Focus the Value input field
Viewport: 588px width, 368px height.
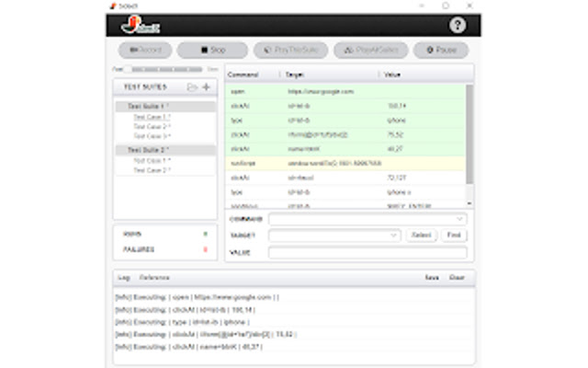(x=367, y=253)
